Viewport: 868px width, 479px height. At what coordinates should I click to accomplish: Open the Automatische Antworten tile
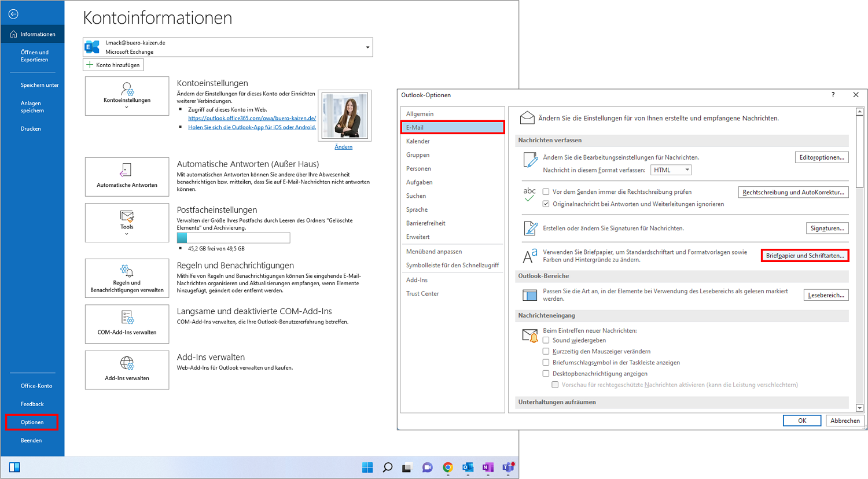[x=127, y=177]
